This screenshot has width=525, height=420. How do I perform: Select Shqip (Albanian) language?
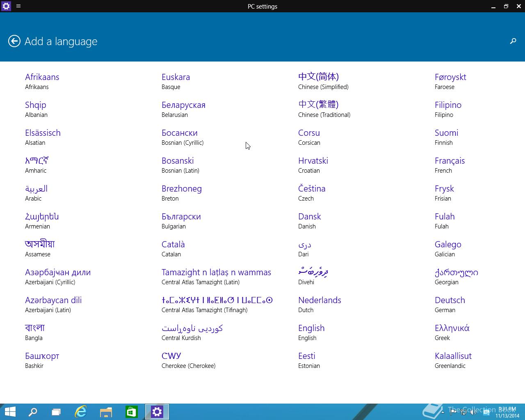36,109
